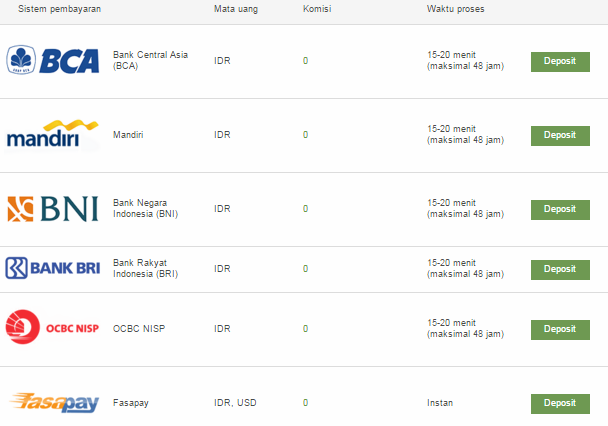
Task: Click the OCBC NISP logo
Action: 52,327
